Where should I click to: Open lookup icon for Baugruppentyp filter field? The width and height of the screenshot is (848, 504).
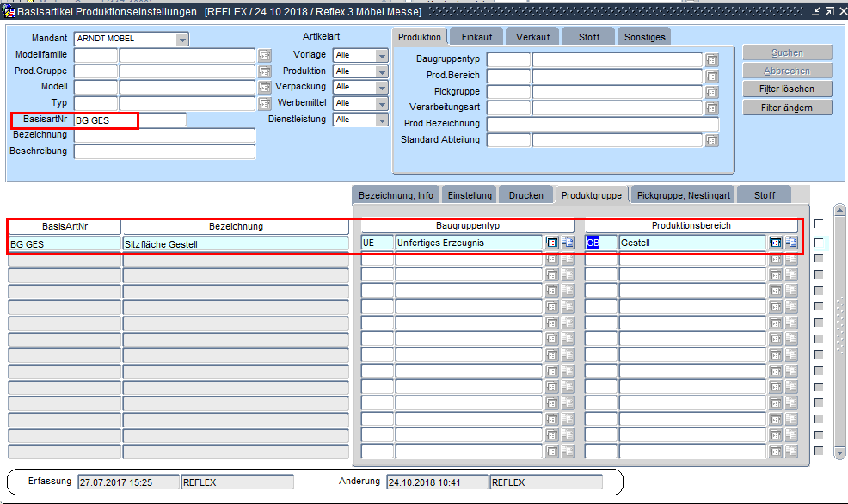(711, 60)
